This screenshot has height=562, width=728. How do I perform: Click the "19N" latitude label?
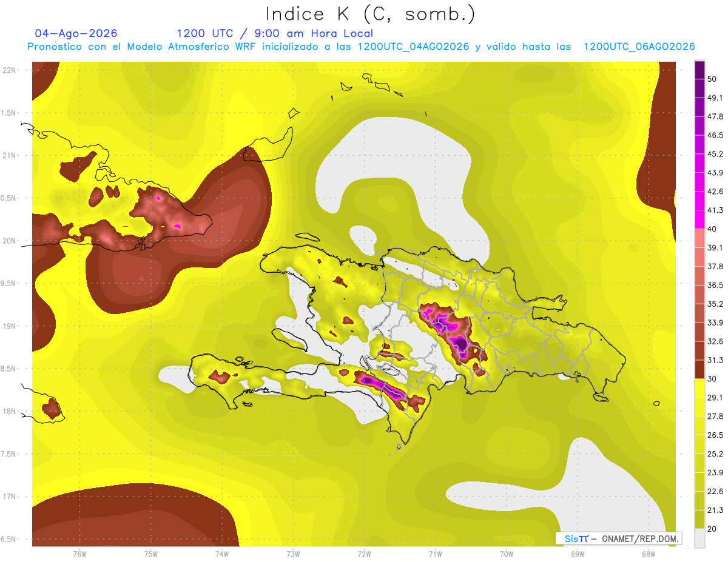[x=9, y=326]
